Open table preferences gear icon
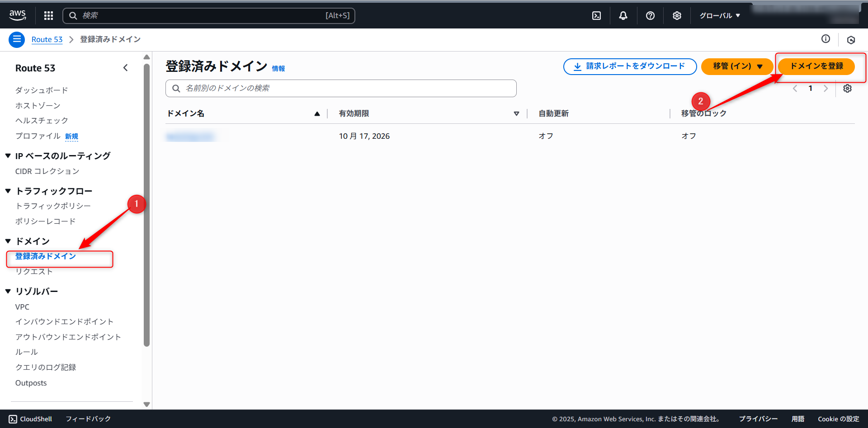Viewport: 868px width, 428px height. (x=847, y=89)
